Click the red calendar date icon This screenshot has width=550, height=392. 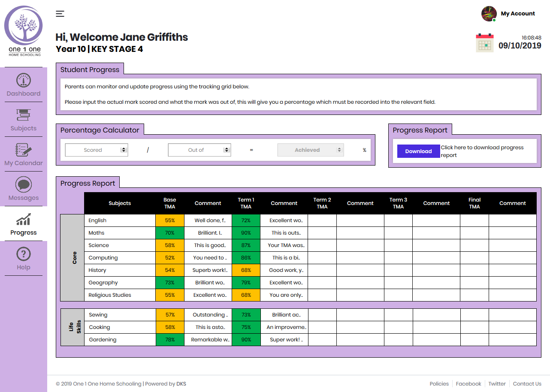[485, 43]
